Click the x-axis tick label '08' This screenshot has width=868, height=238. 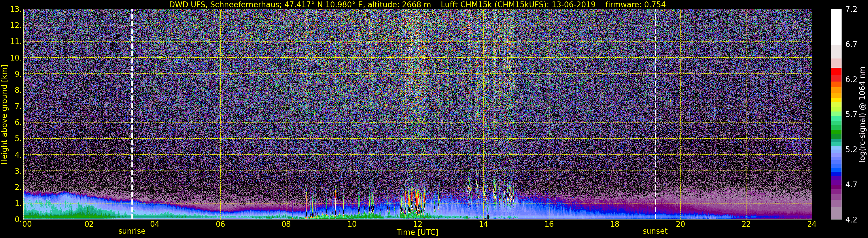[x=286, y=224]
